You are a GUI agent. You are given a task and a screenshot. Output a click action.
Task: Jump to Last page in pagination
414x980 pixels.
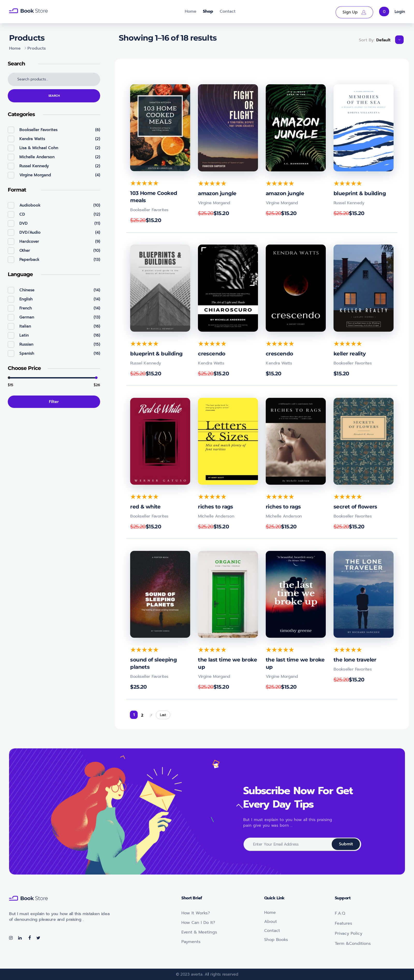pos(163,715)
